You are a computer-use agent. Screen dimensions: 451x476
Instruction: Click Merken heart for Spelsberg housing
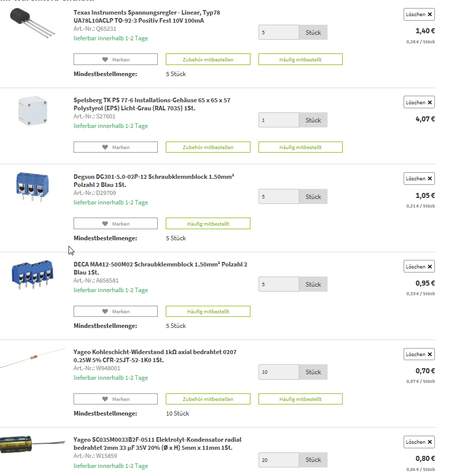pyautogui.click(x=115, y=148)
